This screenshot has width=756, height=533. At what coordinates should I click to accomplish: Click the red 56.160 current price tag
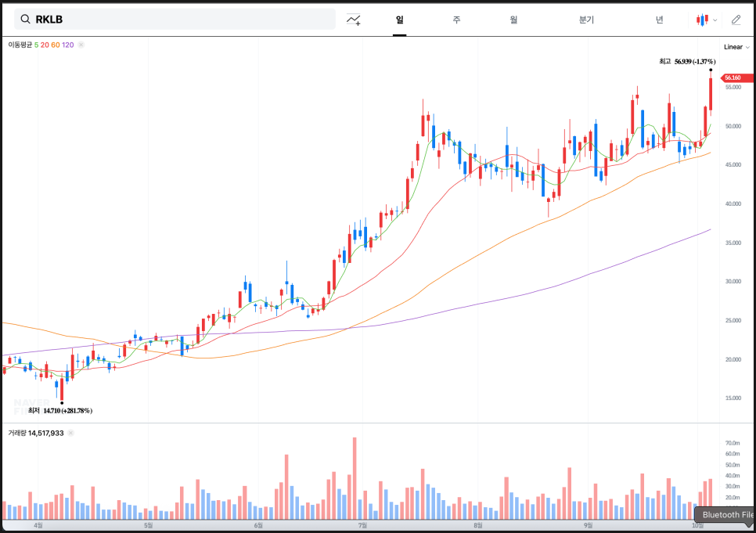(x=732, y=77)
